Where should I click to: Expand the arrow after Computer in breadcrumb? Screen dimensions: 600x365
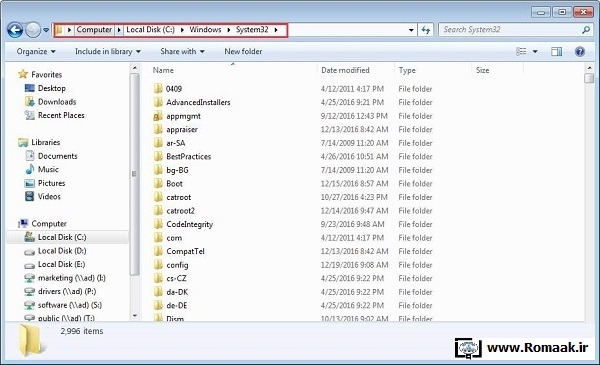[119, 30]
